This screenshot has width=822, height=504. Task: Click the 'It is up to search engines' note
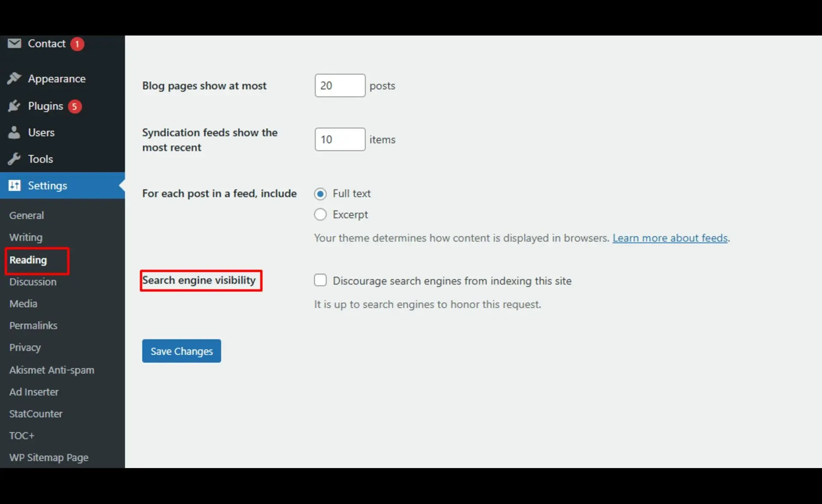pyautogui.click(x=427, y=304)
